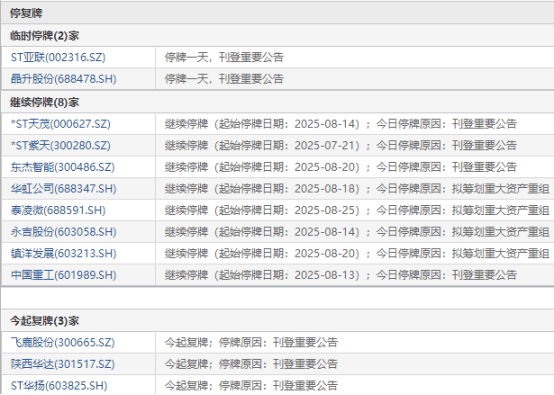
Task: Open *ST天茂(000627.SZ) stock link
Action: [x=60, y=124]
